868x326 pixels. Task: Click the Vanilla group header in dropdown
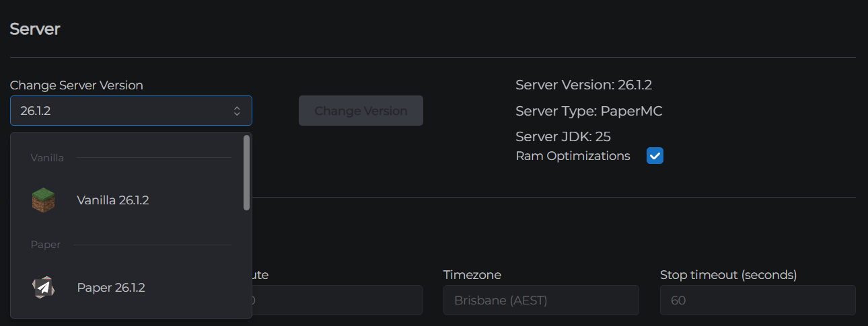[x=47, y=158]
